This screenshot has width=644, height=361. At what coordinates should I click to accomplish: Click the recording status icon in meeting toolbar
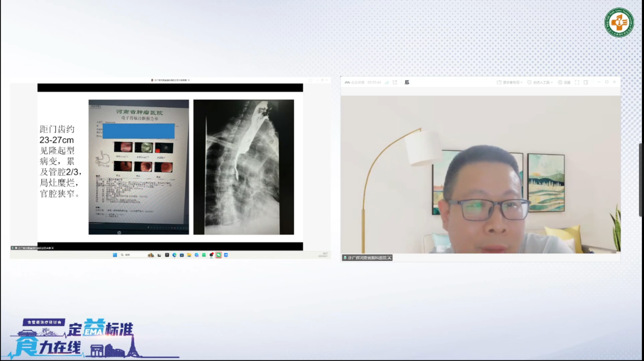click(407, 82)
